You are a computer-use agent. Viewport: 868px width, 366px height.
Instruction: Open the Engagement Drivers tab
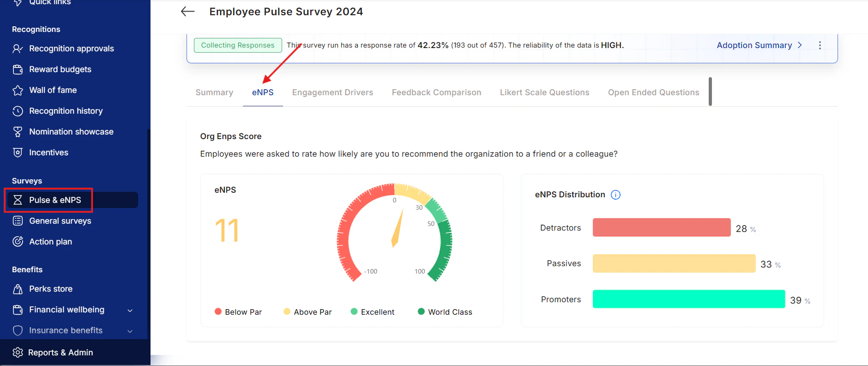click(x=332, y=92)
